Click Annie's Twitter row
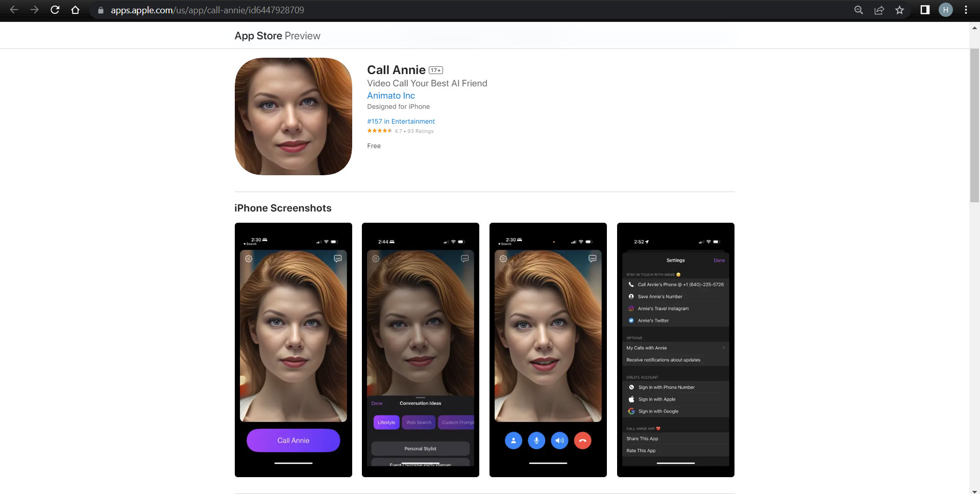This screenshot has height=494, width=980. (x=675, y=321)
